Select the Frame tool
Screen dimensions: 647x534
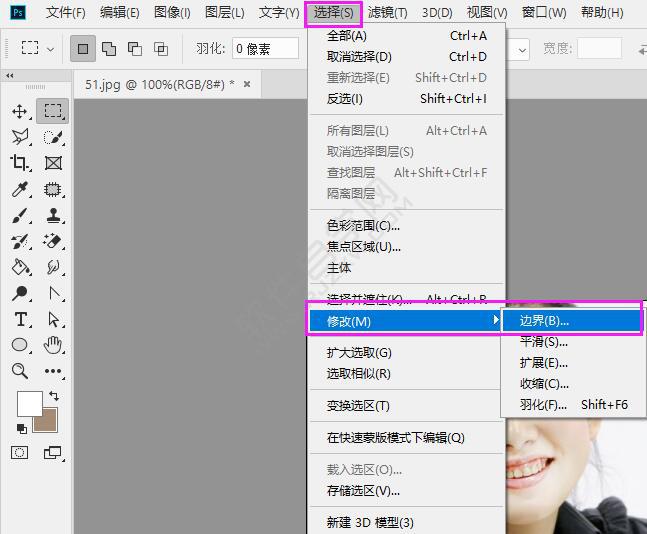[53, 163]
